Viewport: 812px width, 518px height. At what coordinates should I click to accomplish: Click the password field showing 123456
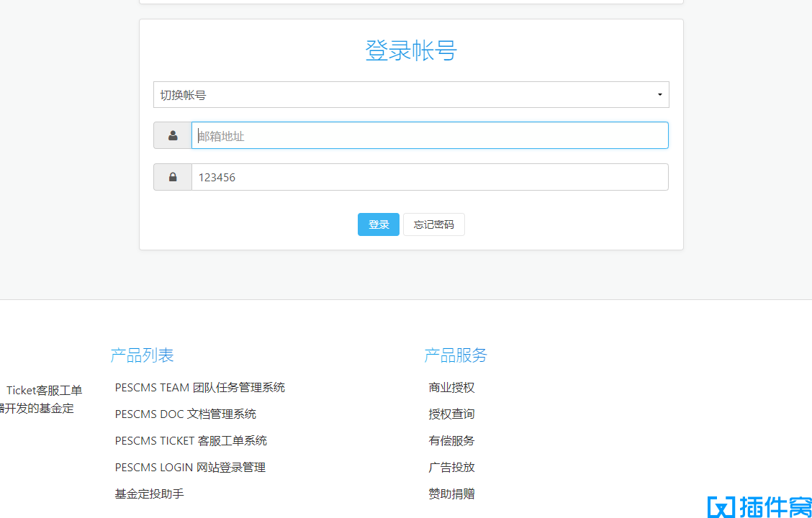click(x=430, y=177)
